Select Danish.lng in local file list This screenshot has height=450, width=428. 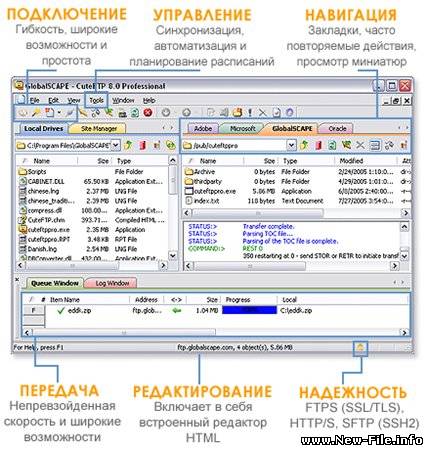point(42,249)
